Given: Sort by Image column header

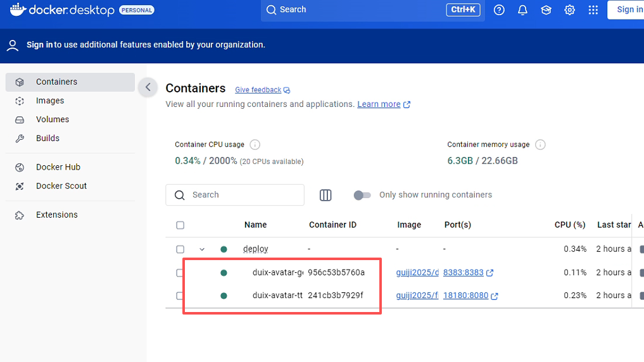Looking at the screenshot, I should click(x=409, y=225).
